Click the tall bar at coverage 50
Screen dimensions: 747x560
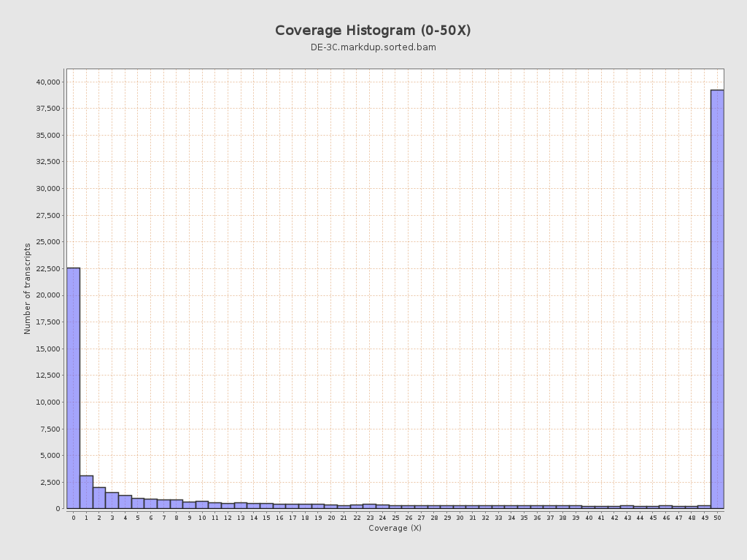[717, 299]
